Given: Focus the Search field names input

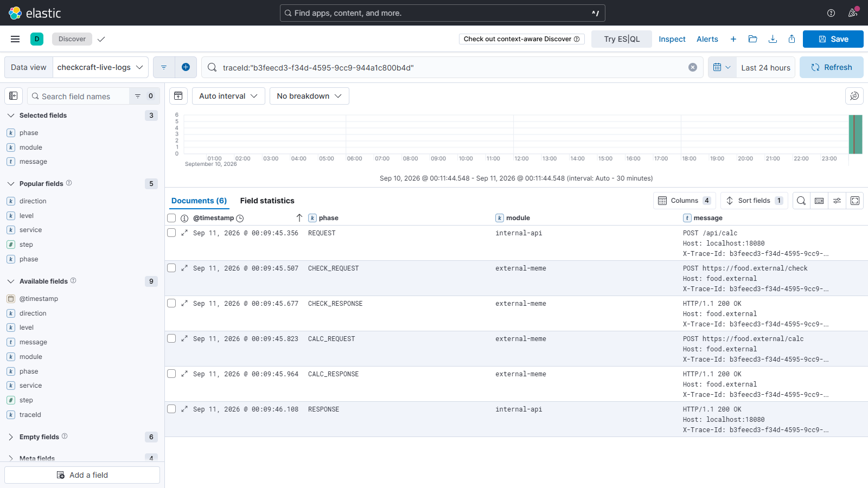Looking at the screenshot, I should (79, 96).
